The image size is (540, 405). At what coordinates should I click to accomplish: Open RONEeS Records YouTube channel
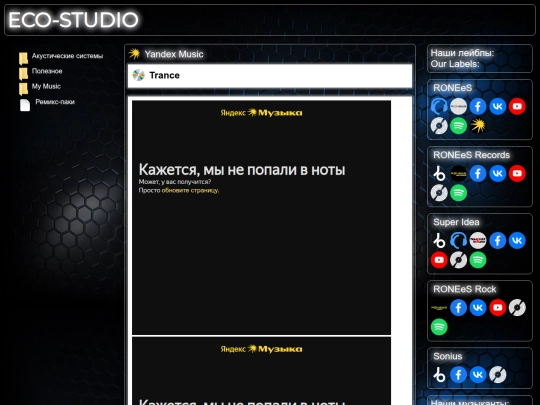pos(517,173)
